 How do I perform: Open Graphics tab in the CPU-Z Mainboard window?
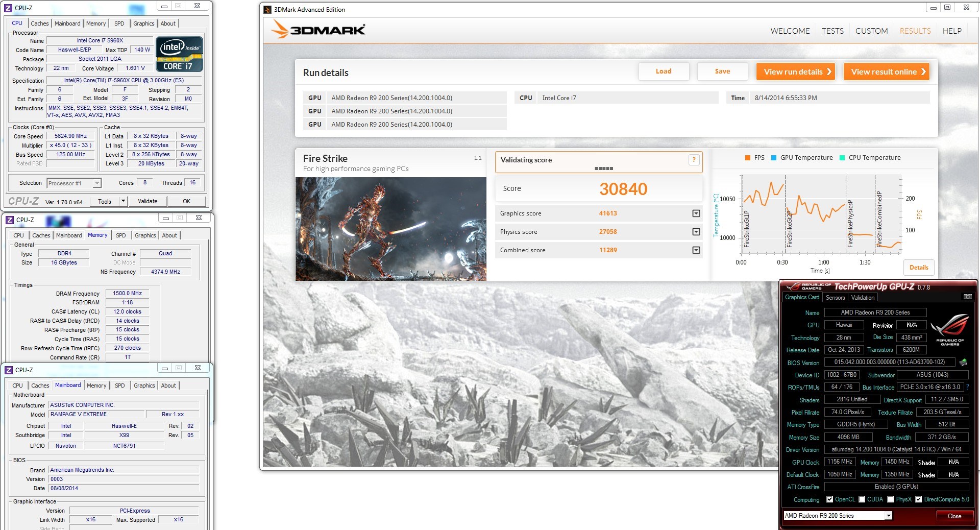(x=144, y=386)
